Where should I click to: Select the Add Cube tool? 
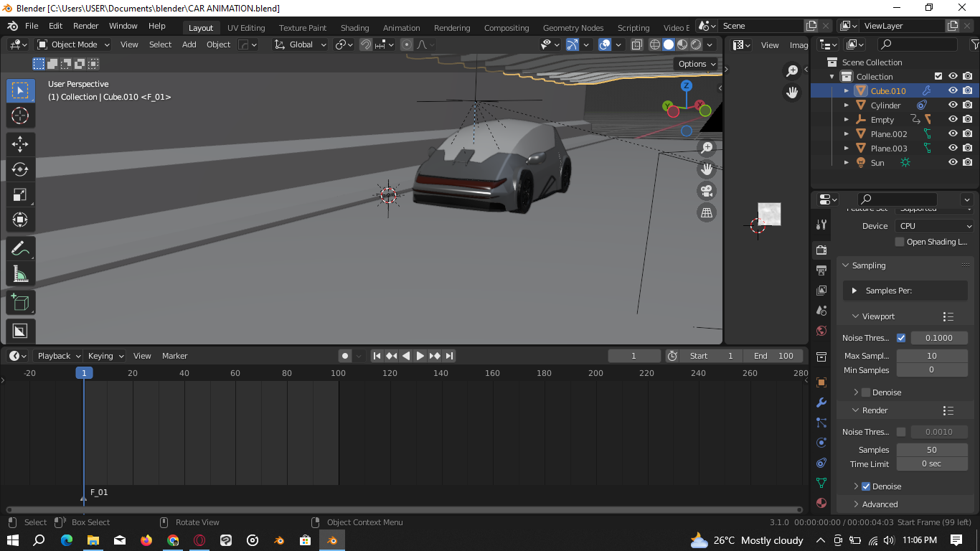tap(20, 303)
